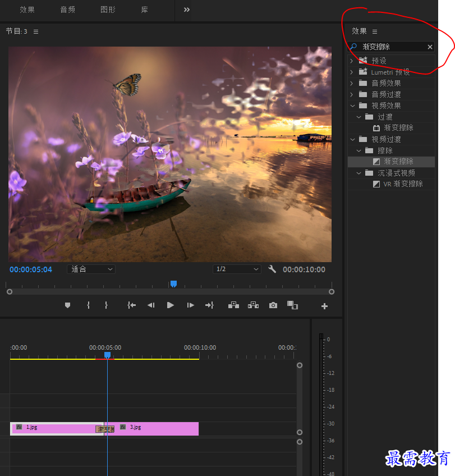Click the Add Marker shield icon
Viewport: 455px width, 476px height.
tap(68, 305)
